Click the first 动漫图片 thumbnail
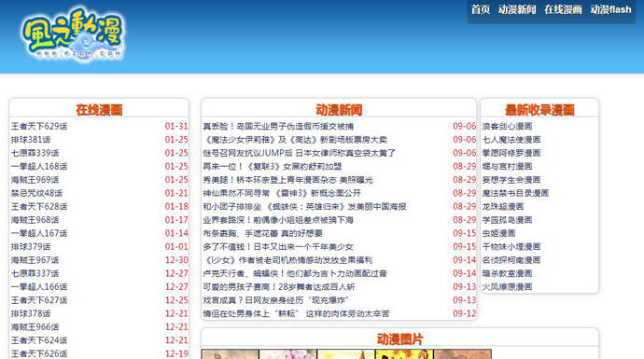The height and width of the screenshot is (359, 644). pyautogui.click(x=230, y=354)
